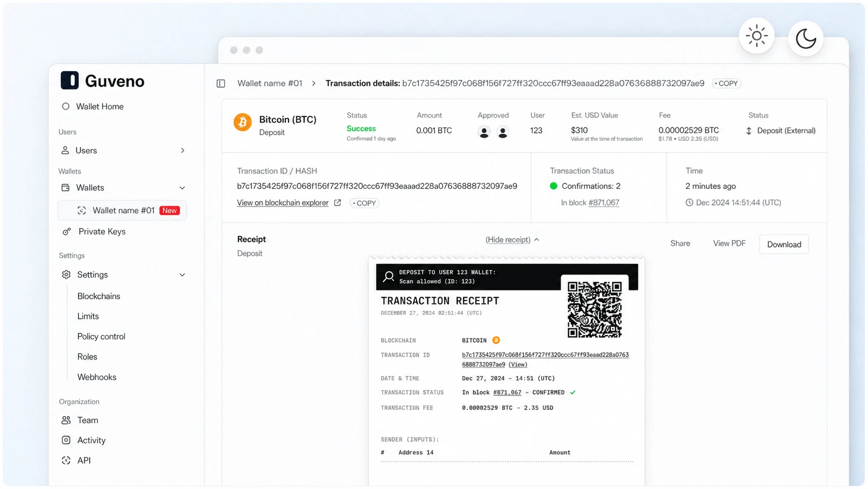This screenshot has width=868, height=489.
Task: Open Policy control settings
Action: coord(101,337)
